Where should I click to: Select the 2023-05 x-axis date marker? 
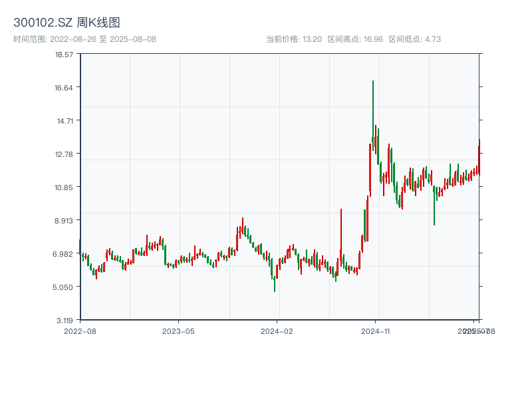(178, 331)
